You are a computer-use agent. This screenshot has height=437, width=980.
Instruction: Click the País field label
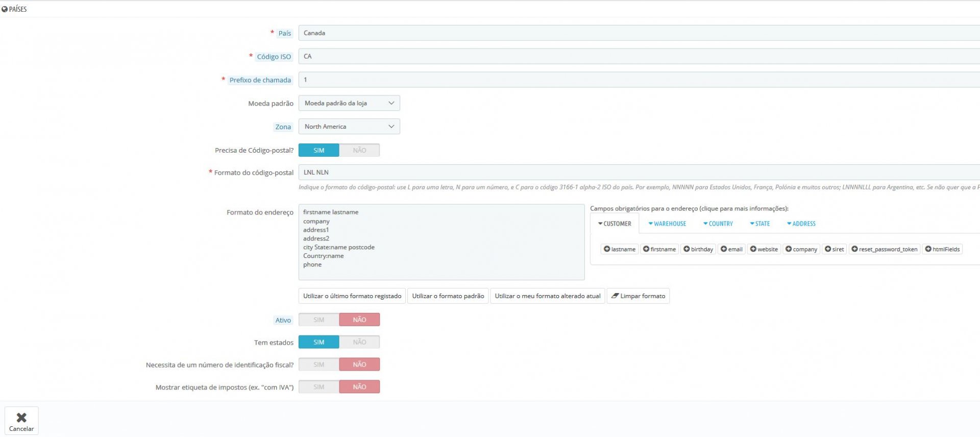click(285, 33)
